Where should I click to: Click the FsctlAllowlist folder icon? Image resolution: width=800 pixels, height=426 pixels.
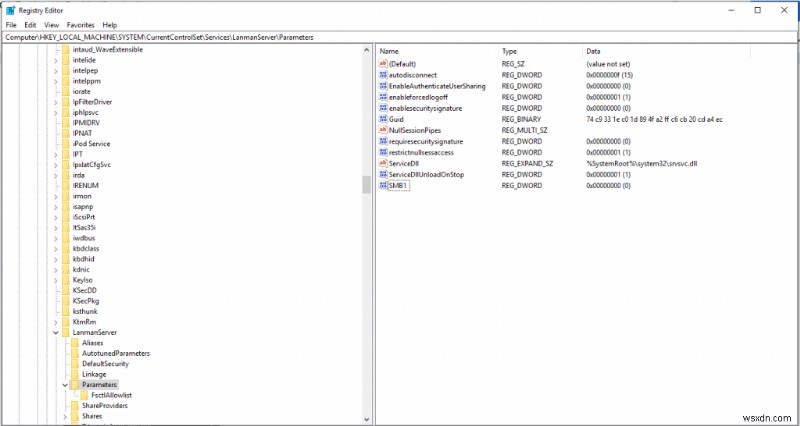coord(84,395)
